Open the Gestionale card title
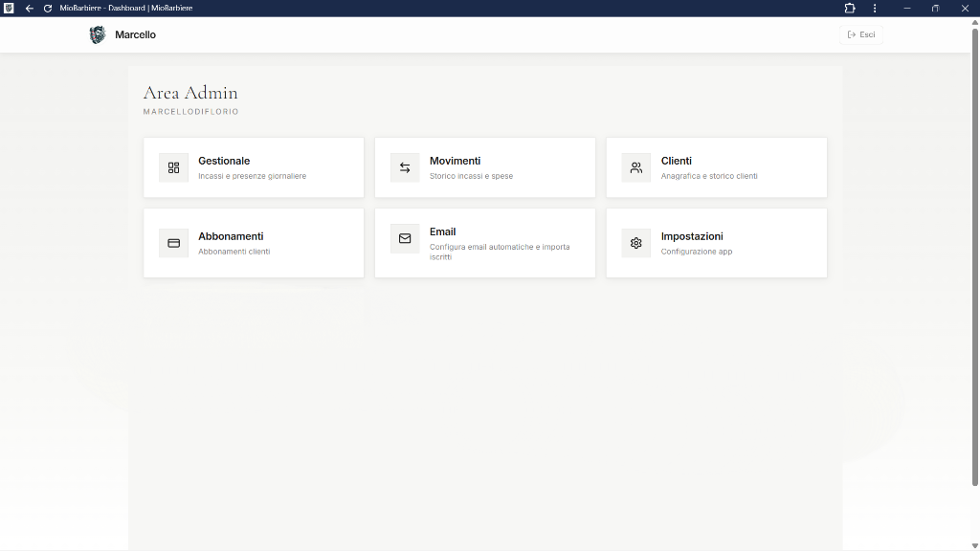 pos(224,161)
